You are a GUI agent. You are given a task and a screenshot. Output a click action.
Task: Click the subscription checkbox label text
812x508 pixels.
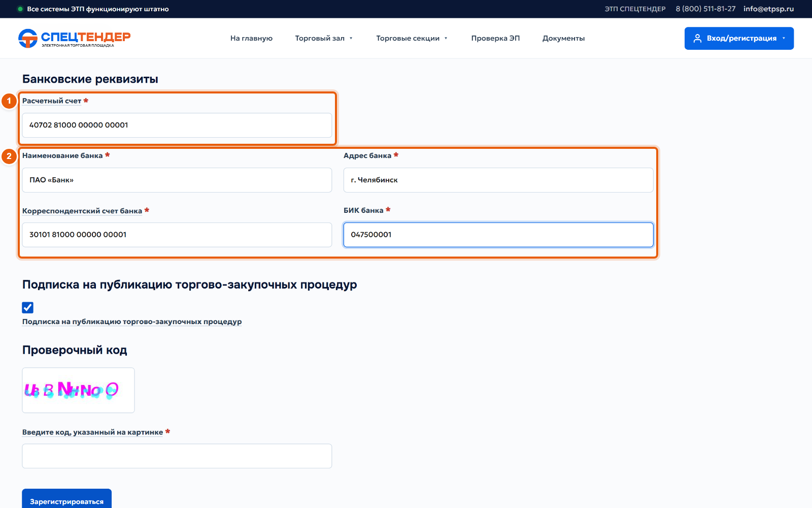[132, 322]
